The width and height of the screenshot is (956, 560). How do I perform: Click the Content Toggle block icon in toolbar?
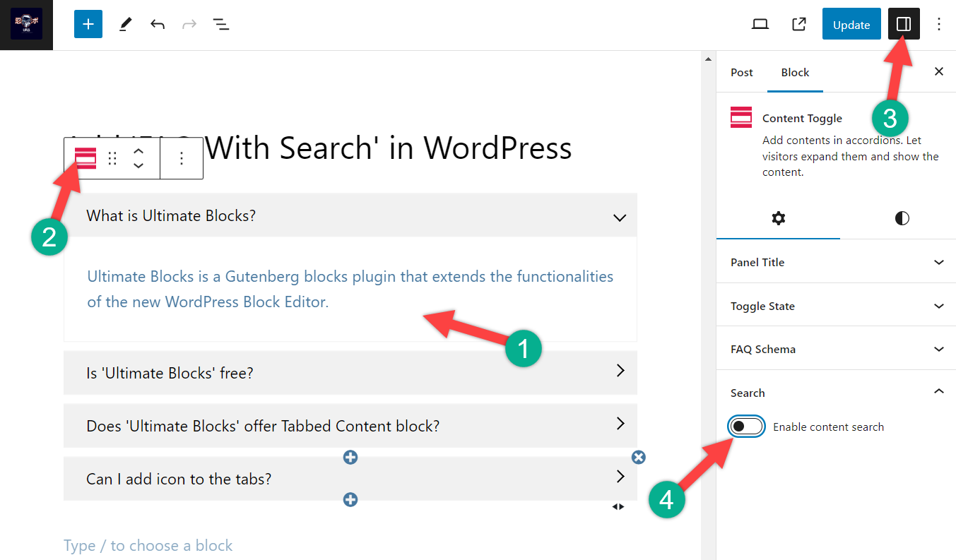click(85, 158)
